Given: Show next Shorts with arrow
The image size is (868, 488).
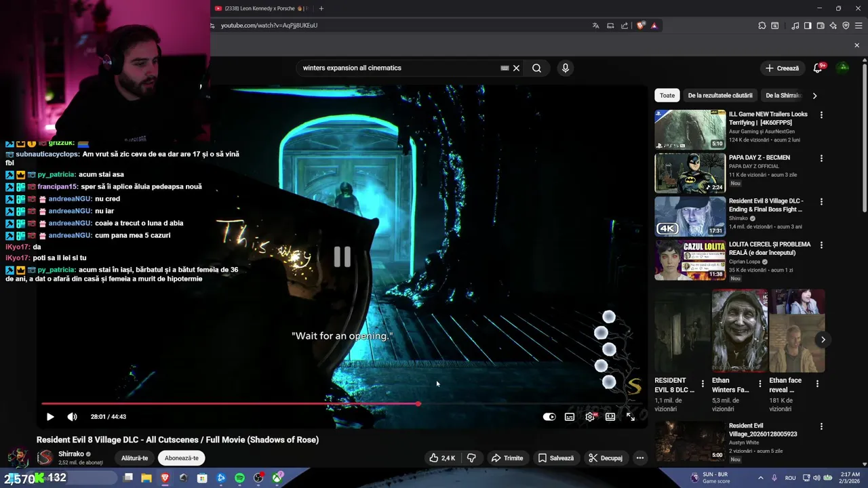Looking at the screenshot, I should point(823,340).
